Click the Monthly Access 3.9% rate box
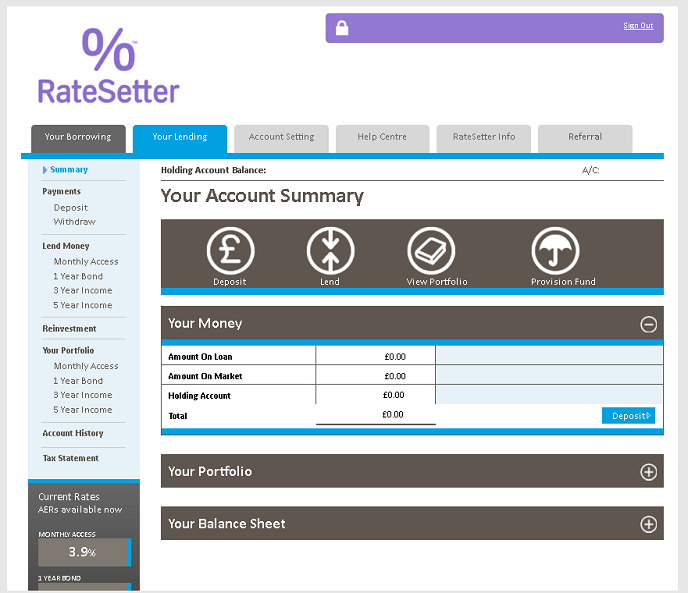 click(84, 552)
